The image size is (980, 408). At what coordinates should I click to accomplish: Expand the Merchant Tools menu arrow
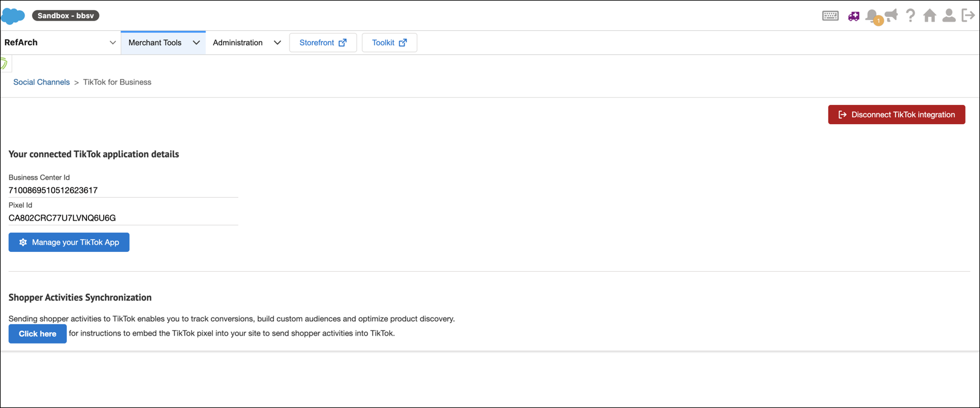[196, 43]
